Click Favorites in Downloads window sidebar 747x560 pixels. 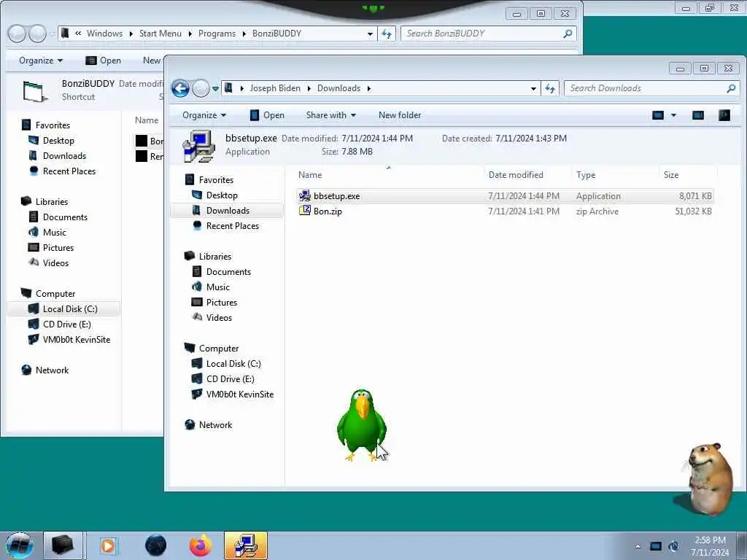[216, 180]
